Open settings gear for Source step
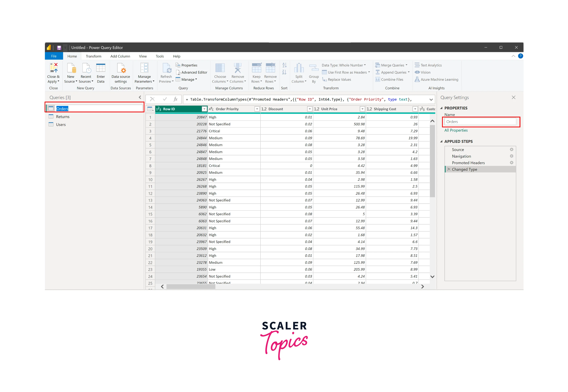568x392 pixels. (x=512, y=149)
